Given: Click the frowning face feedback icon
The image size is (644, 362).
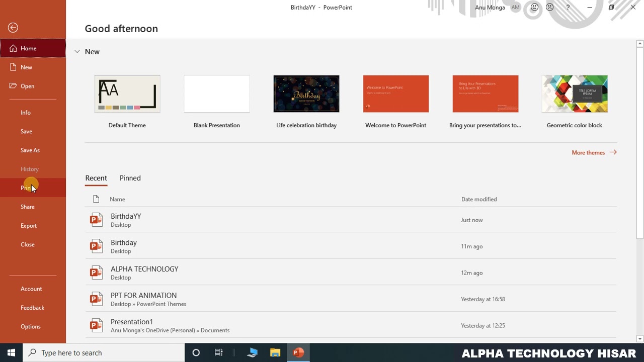Looking at the screenshot, I should [x=549, y=8].
